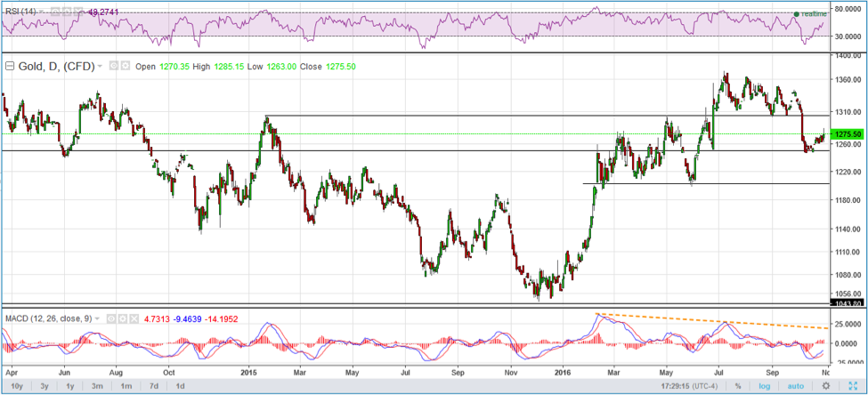The image size is (868, 395).
Task: Remove the MACD indicator with X icon
Action: pos(135,318)
